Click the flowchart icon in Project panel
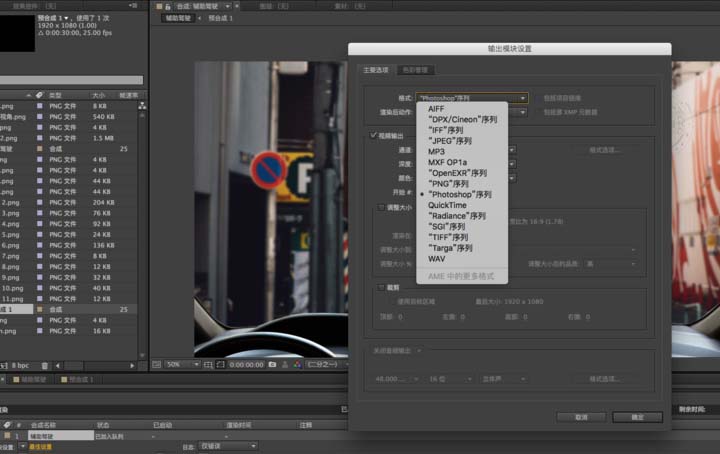This screenshot has height=454, width=720. point(141,105)
